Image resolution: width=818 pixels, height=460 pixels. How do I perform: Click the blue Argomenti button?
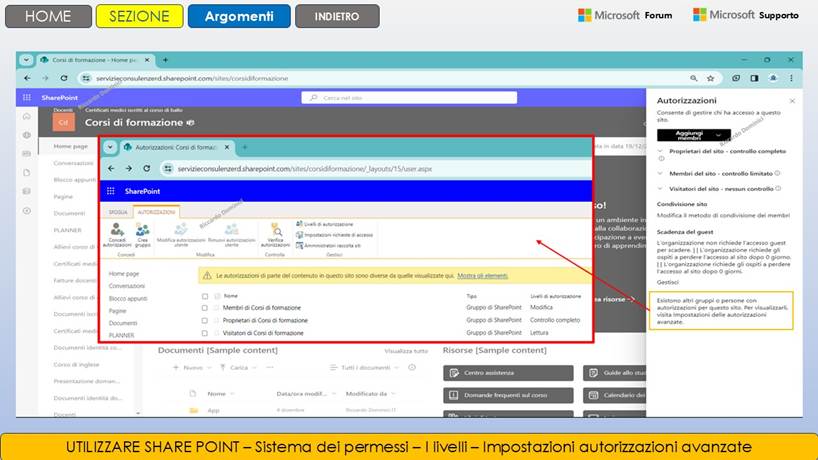(x=239, y=16)
